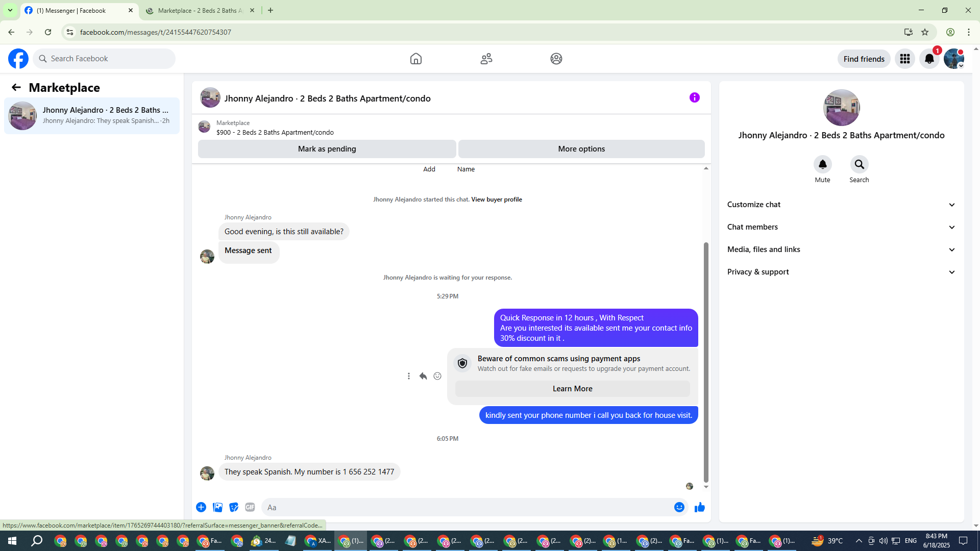
Task: Close the Messenger | Facebook tab
Action: pos(131,10)
